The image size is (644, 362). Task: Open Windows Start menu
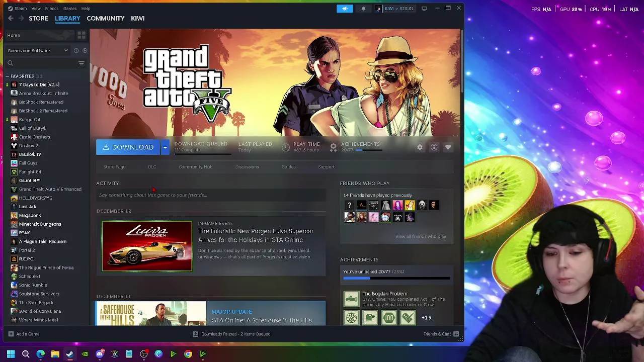11,354
